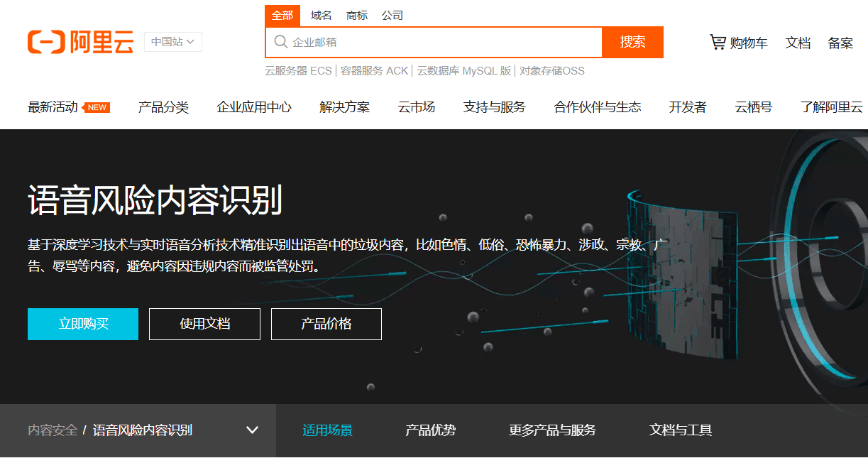This screenshot has width=868, height=458.
Task: Switch to the 适用场景 tab
Action: [327, 430]
